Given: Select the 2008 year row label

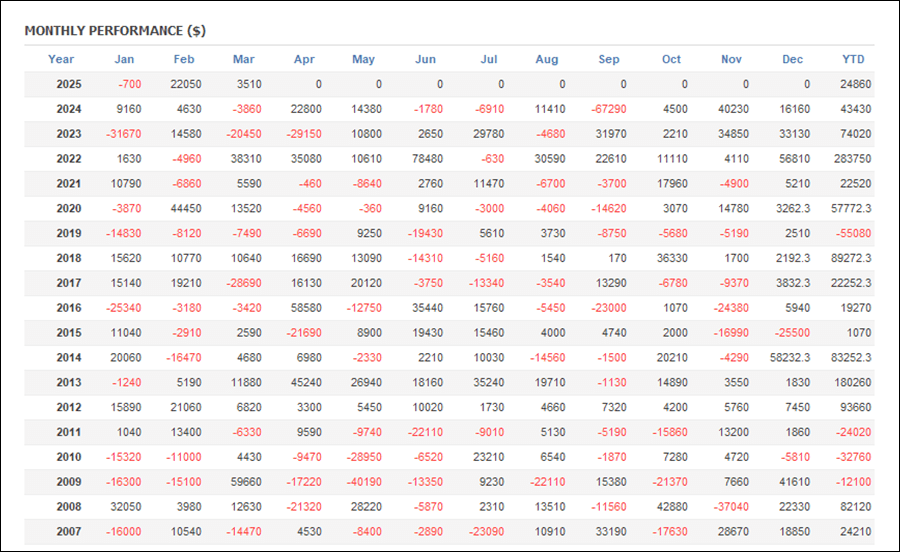Looking at the screenshot, I should [x=69, y=507].
